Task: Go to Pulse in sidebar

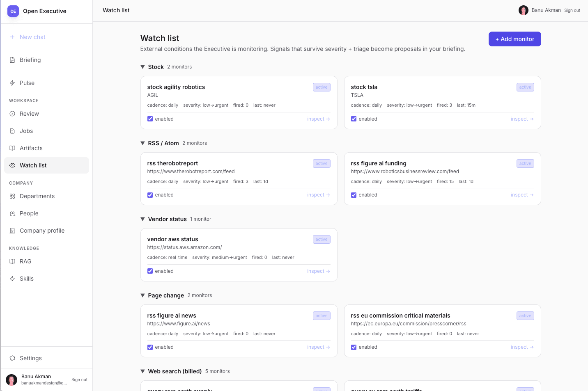Action: coord(46,83)
